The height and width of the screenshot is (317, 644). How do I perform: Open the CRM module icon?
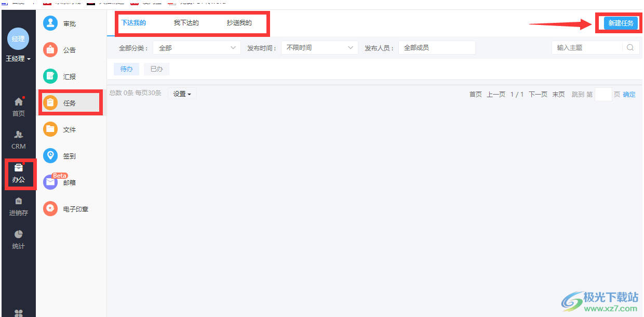(x=19, y=135)
